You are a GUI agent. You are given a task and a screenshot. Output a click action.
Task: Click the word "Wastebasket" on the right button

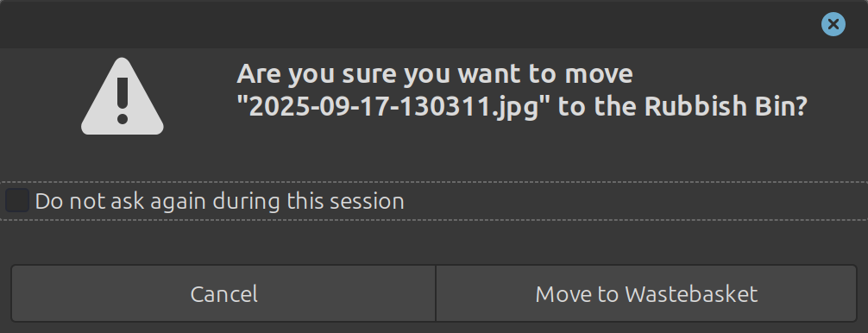(x=691, y=293)
